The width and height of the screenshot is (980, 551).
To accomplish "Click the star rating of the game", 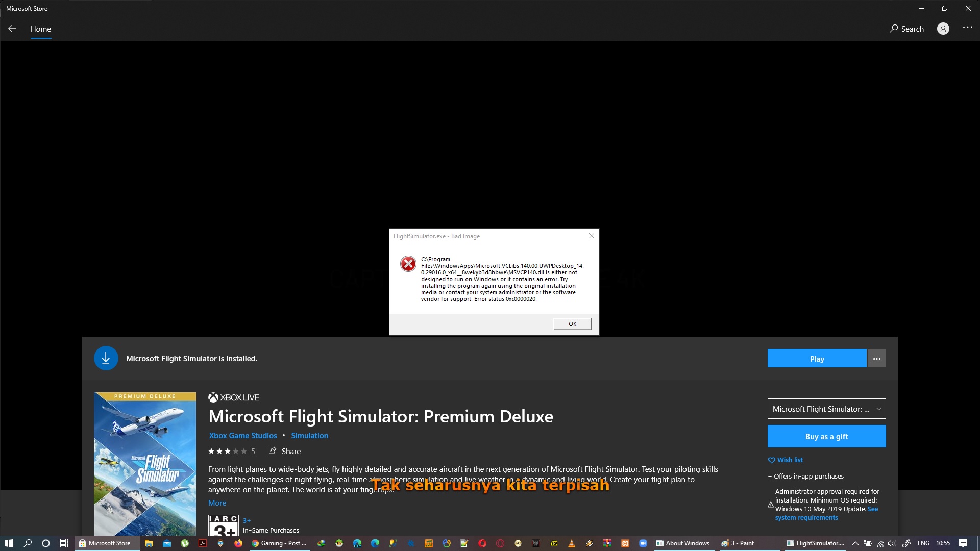I will (227, 451).
